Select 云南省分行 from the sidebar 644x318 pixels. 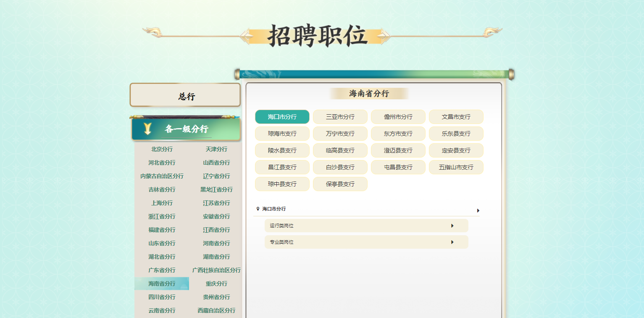pos(162,310)
